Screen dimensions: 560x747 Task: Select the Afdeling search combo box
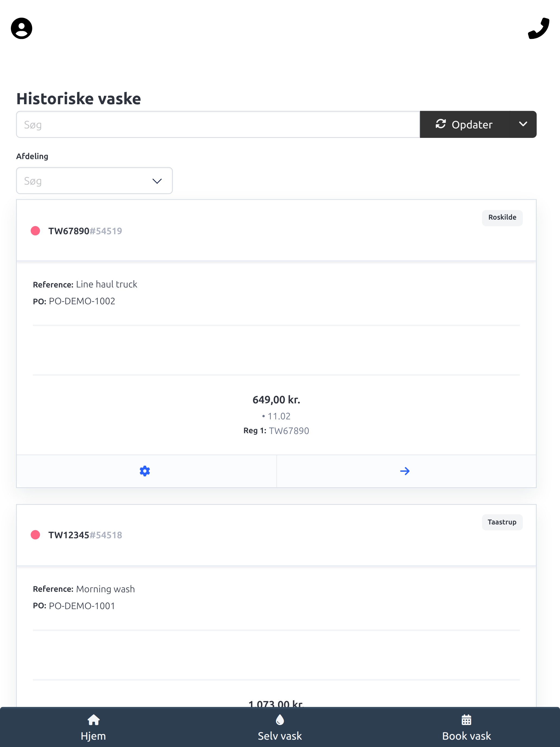pos(94,181)
